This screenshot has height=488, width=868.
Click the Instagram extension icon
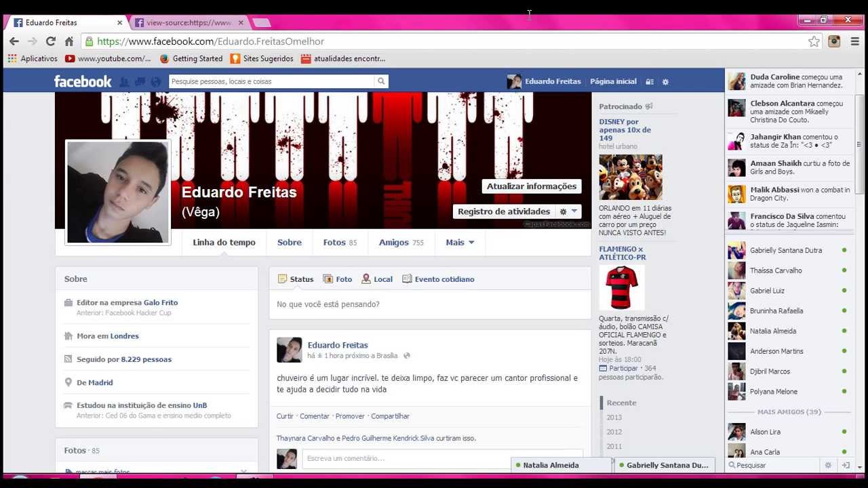[x=834, y=41]
